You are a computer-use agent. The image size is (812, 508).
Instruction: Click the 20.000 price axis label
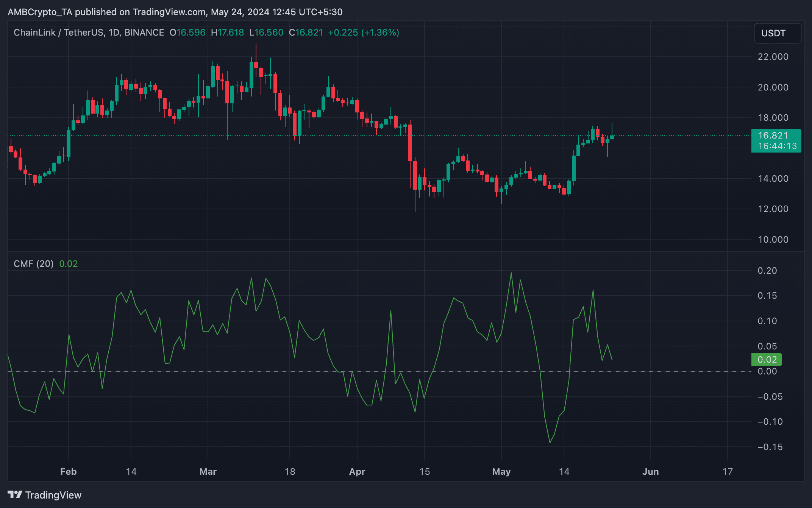pos(773,87)
